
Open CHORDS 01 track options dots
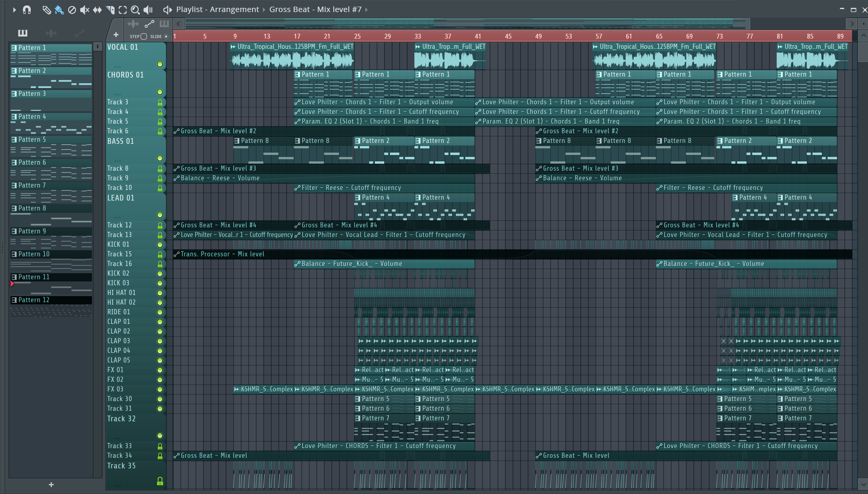coord(117,94)
